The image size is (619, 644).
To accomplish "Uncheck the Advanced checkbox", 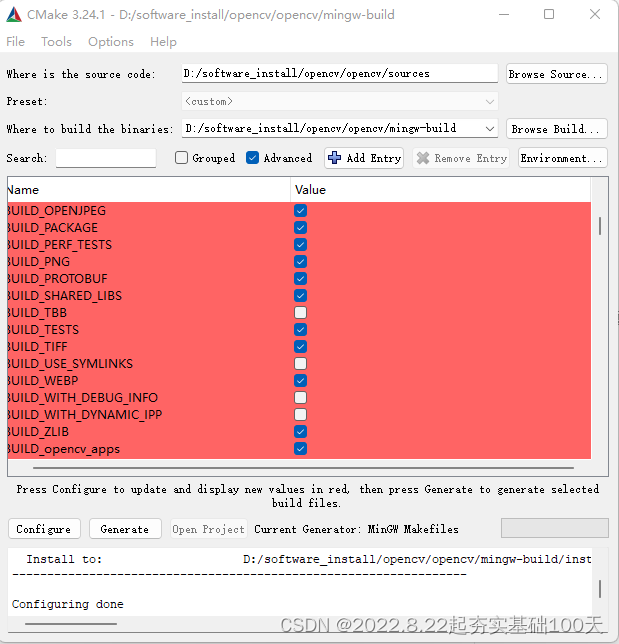I will point(252,158).
